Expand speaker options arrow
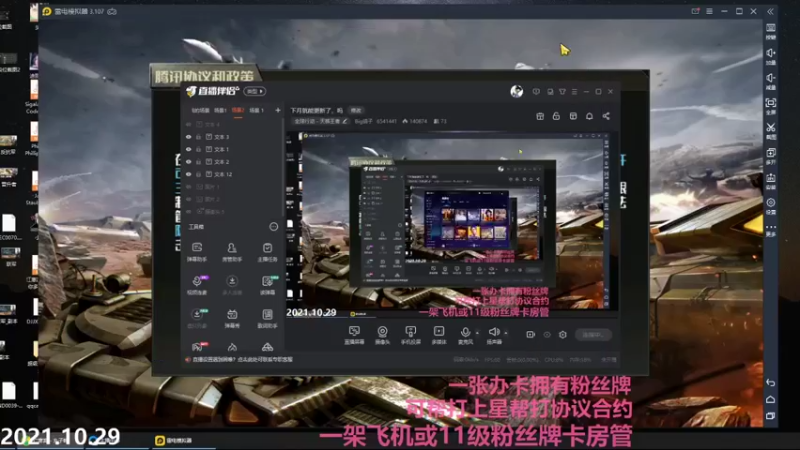 506,333
